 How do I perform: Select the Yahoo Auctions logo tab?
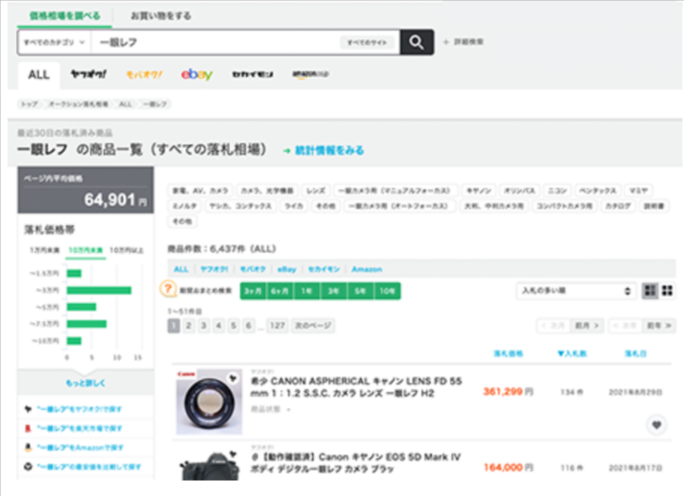pos(87,74)
